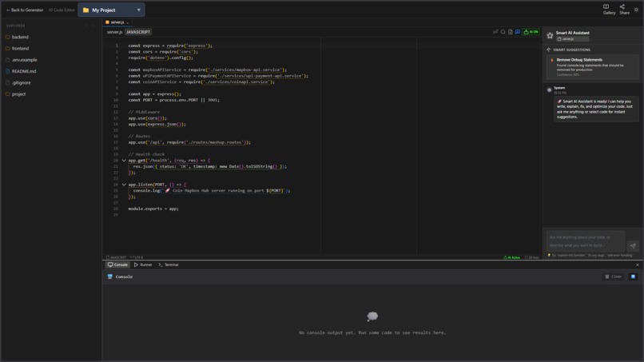Click the backend folder icon
This screenshot has width=644, height=362.
point(7,37)
